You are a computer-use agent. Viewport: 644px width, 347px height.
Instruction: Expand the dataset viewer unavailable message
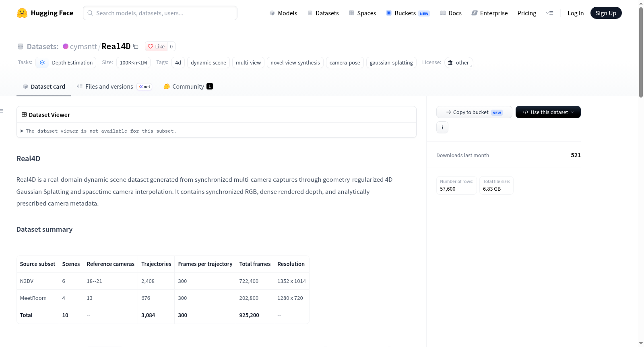[x=99, y=131]
